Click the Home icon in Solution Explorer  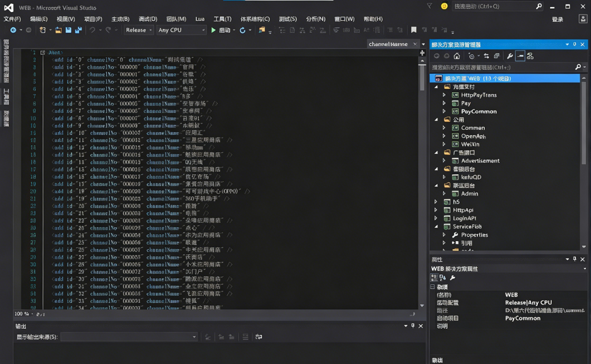point(457,56)
